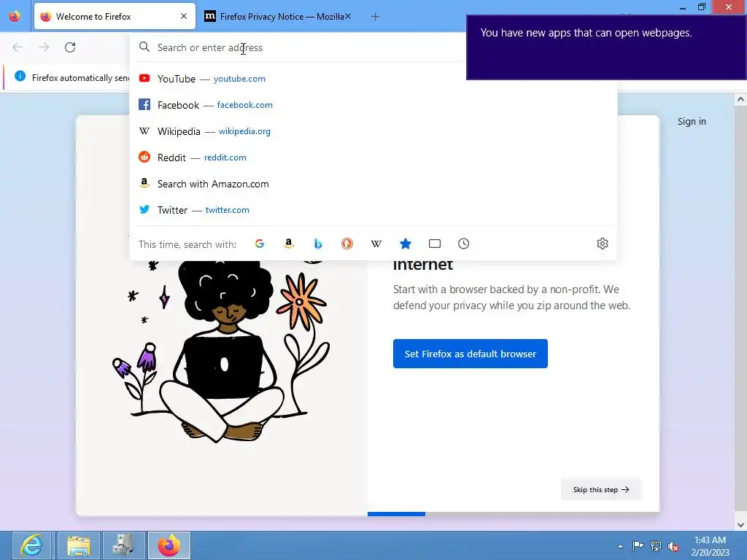Search open tabs using the tab icon
The image size is (747, 560).
click(435, 244)
